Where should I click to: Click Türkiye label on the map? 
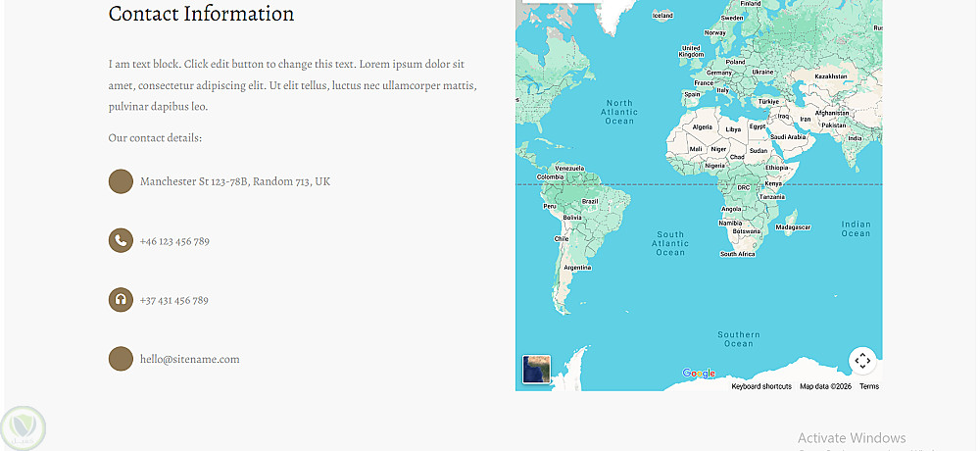(x=768, y=101)
